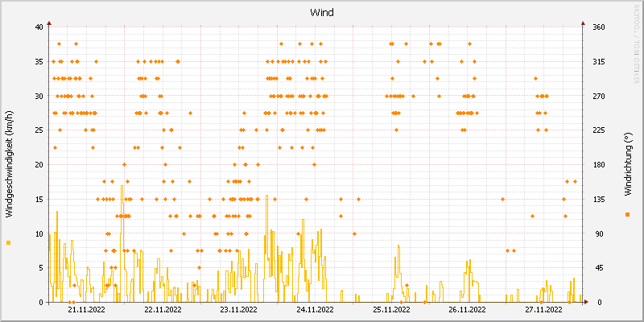
Task: Click the left axis value 20
Action: point(39,165)
